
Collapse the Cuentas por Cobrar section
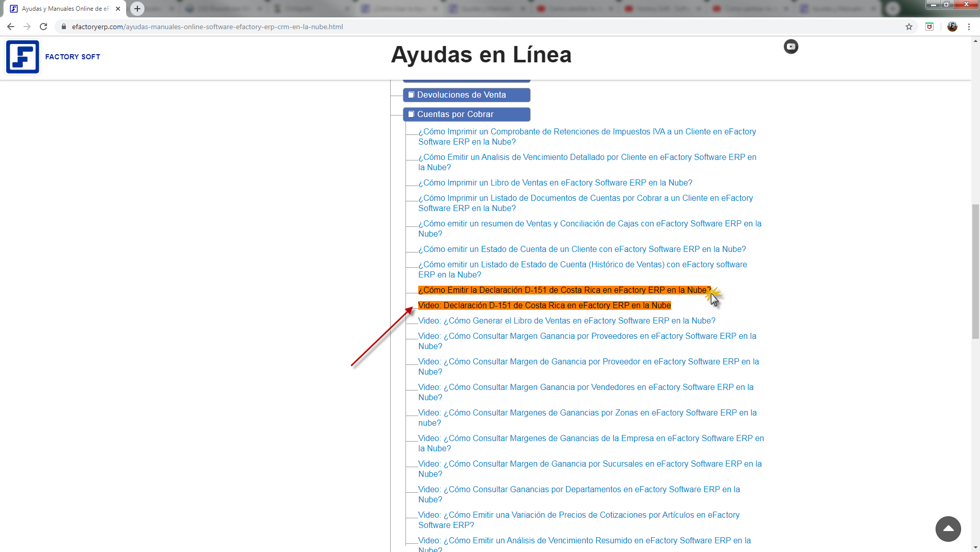click(x=467, y=114)
